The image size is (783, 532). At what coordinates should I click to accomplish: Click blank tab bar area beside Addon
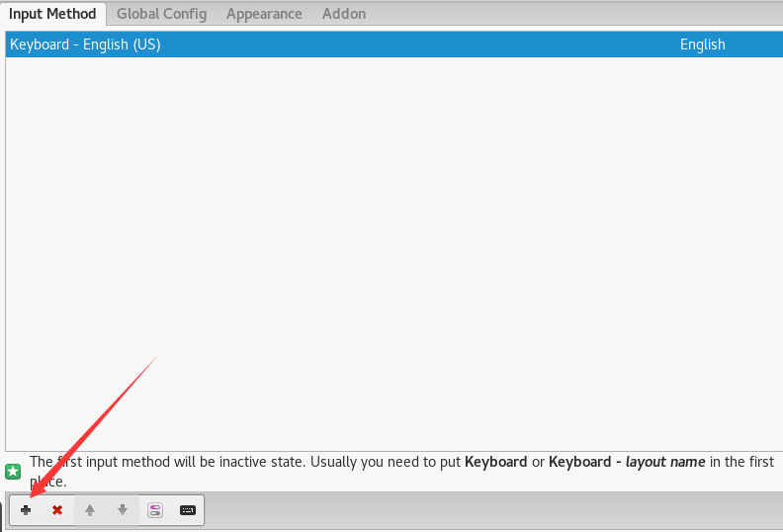[x=573, y=14]
